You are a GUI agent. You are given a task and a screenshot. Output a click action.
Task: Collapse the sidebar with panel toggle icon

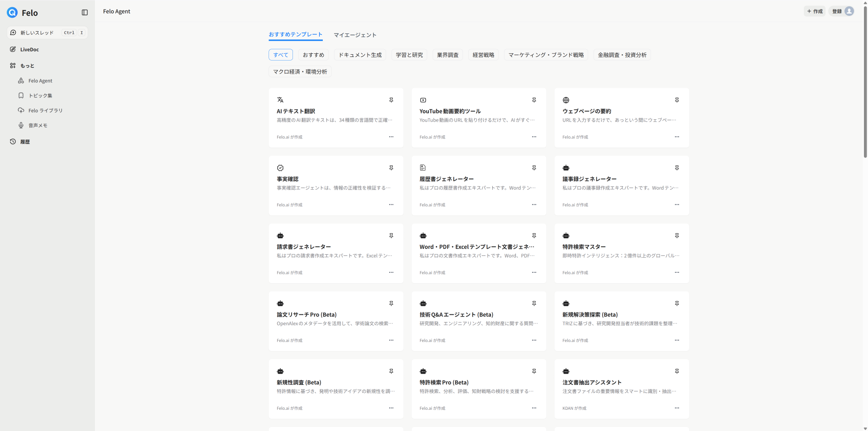click(x=85, y=13)
